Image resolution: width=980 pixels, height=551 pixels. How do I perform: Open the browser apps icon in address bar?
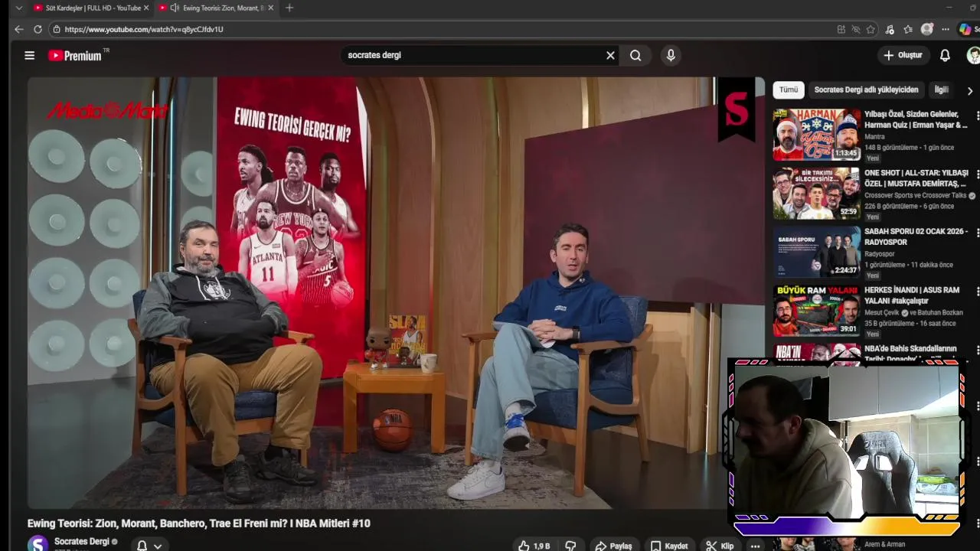pos(841,29)
